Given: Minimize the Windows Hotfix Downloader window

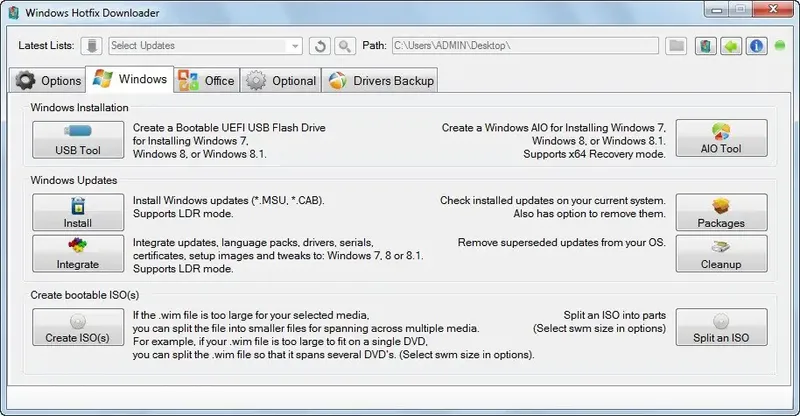Looking at the screenshot, I should pyautogui.click(x=716, y=10).
